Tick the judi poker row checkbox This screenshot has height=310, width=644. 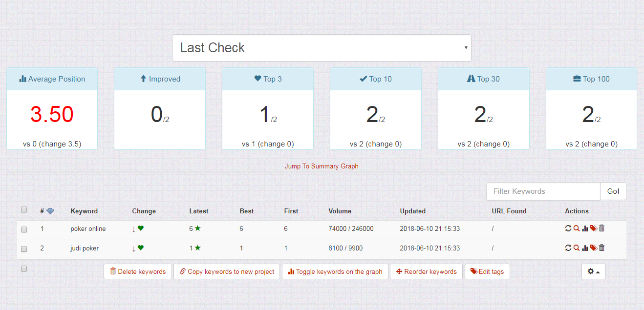(24, 249)
